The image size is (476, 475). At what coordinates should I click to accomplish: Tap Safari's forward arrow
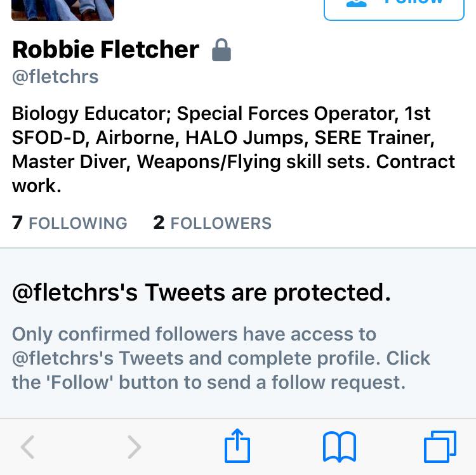pos(134,447)
